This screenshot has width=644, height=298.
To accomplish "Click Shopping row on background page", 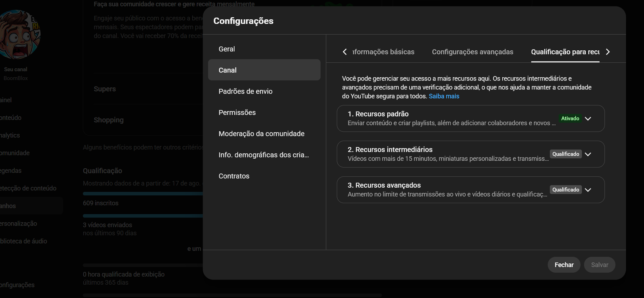I will (109, 120).
